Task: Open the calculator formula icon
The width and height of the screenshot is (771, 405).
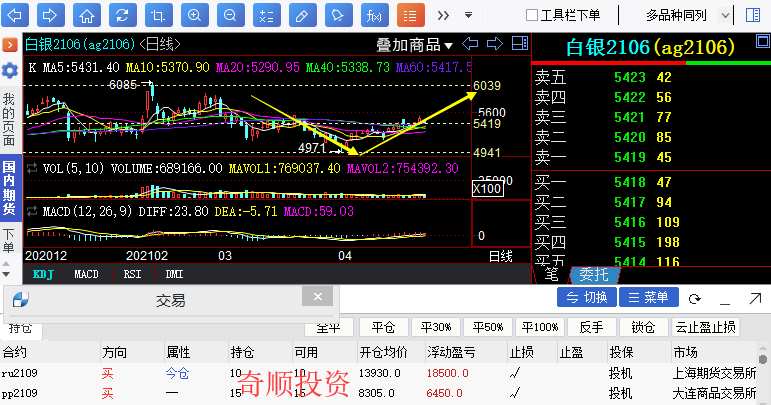Action: tap(267, 15)
